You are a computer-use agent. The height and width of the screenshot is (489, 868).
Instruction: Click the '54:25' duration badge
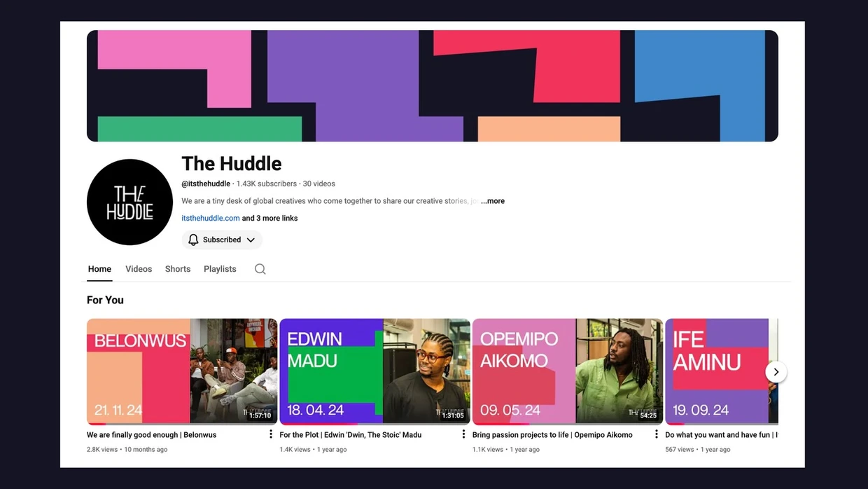(648, 415)
